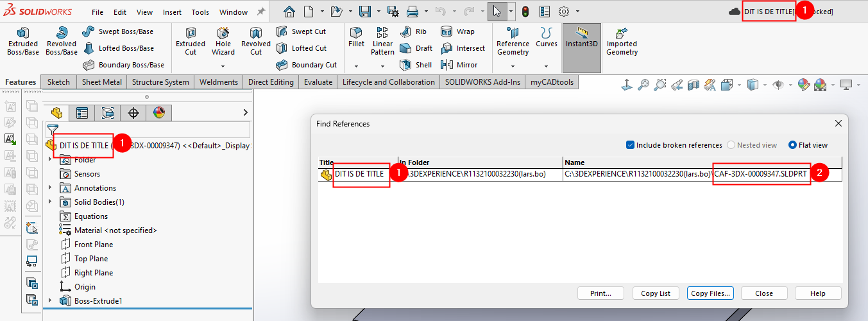This screenshot has width=868, height=321.
Task: Click the Draft feature tool
Action: pos(416,48)
